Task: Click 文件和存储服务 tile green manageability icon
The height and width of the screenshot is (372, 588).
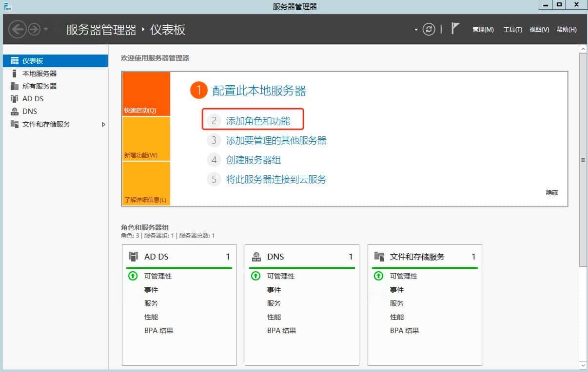Action: pyautogui.click(x=379, y=276)
